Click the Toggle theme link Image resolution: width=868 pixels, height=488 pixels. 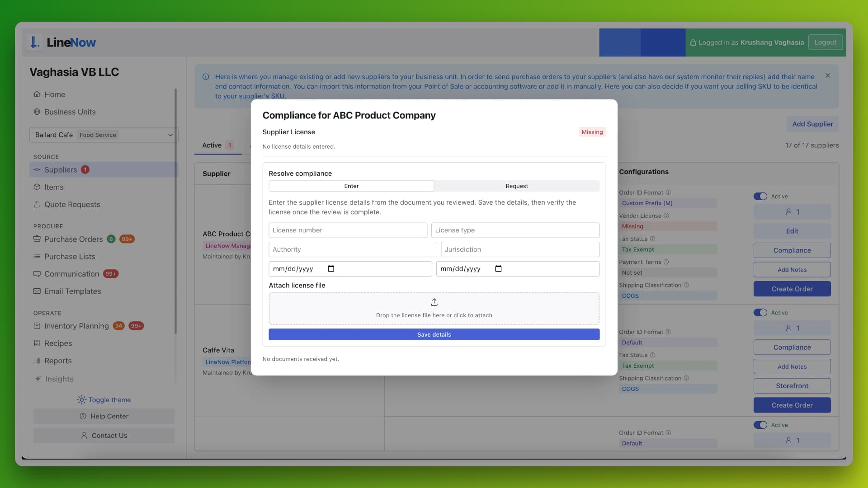[104, 400]
